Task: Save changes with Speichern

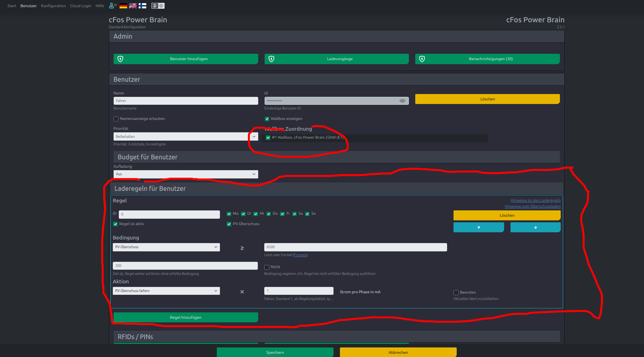Action: [x=275, y=352]
